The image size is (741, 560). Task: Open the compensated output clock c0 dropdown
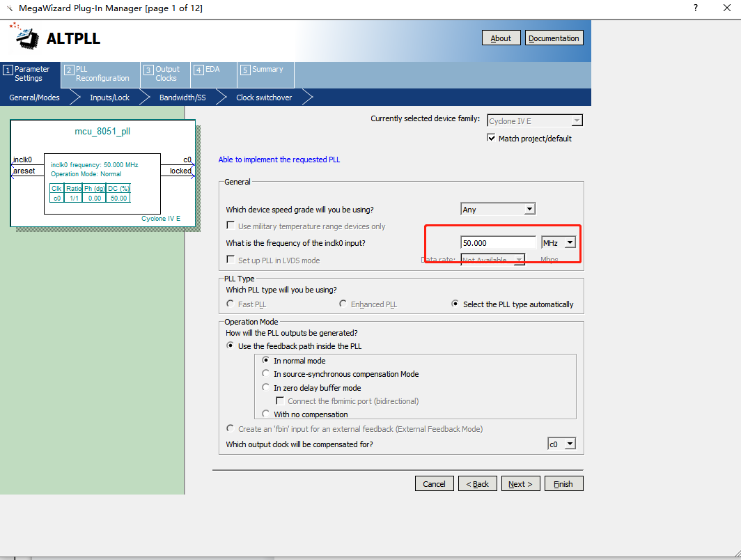(561, 444)
